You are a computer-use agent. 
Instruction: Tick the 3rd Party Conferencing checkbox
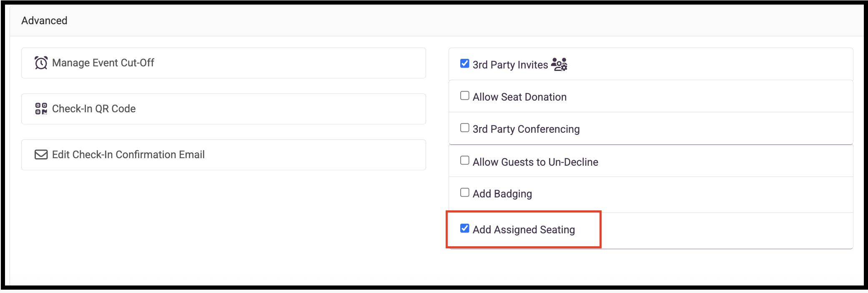click(464, 128)
